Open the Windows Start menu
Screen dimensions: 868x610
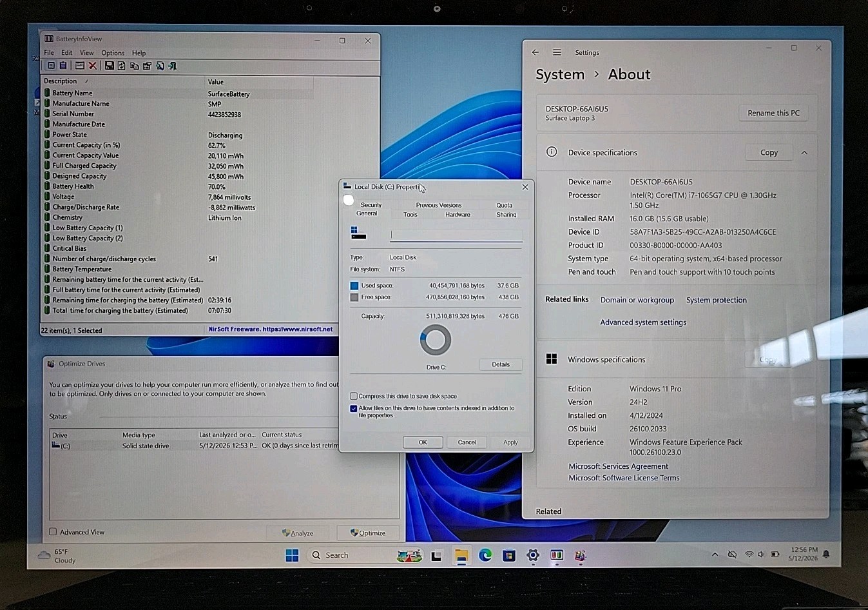[x=292, y=555]
